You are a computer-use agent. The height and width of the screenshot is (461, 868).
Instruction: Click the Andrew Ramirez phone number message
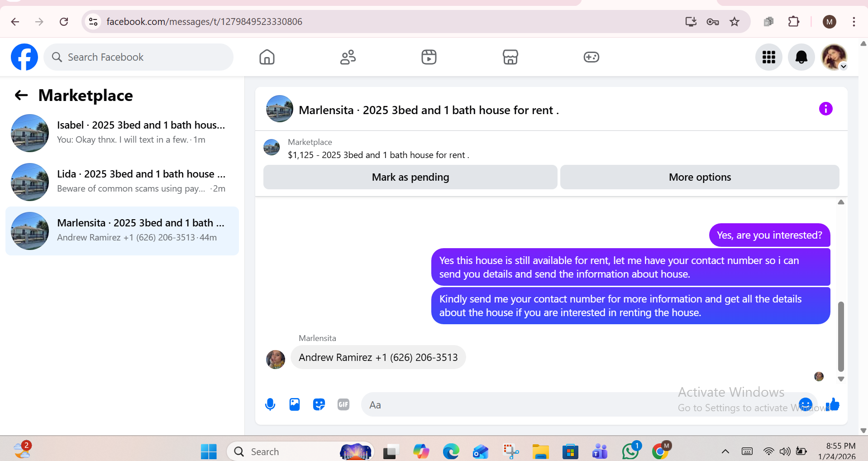[378, 357]
